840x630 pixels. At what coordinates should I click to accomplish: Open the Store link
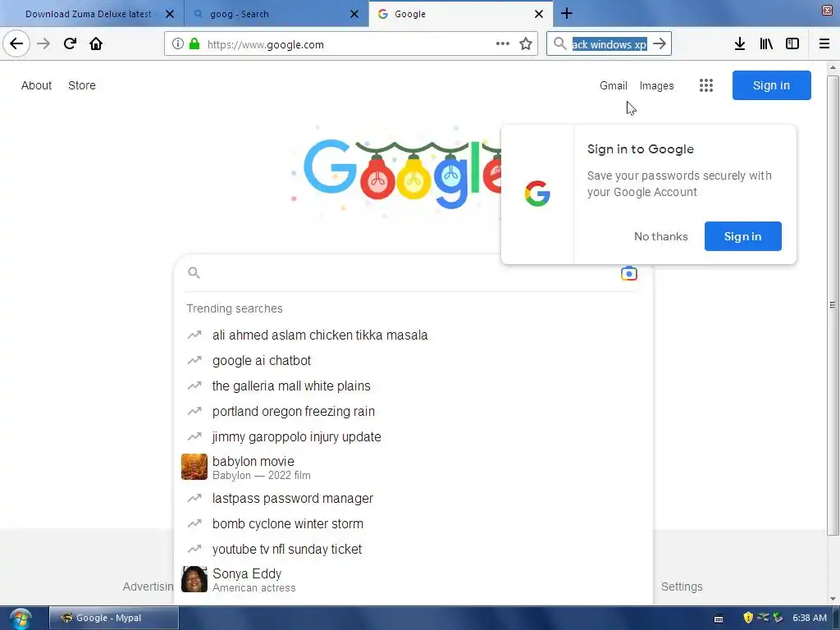(82, 85)
